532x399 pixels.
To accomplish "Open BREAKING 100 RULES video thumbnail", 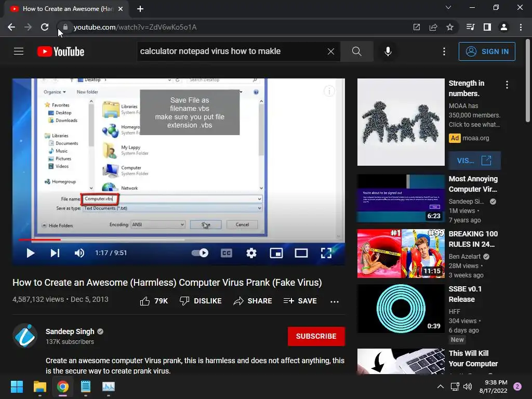I will pyautogui.click(x=401, y=254).
